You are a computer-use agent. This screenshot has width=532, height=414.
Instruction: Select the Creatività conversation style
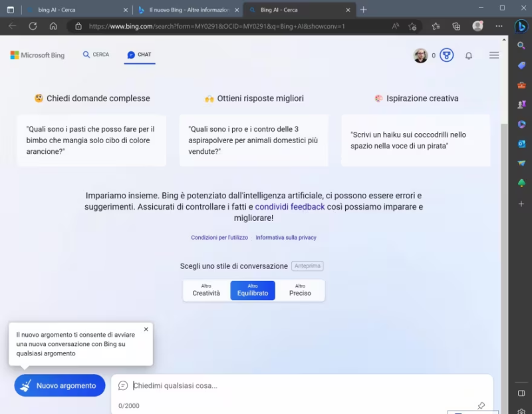(x=206, y=290)
